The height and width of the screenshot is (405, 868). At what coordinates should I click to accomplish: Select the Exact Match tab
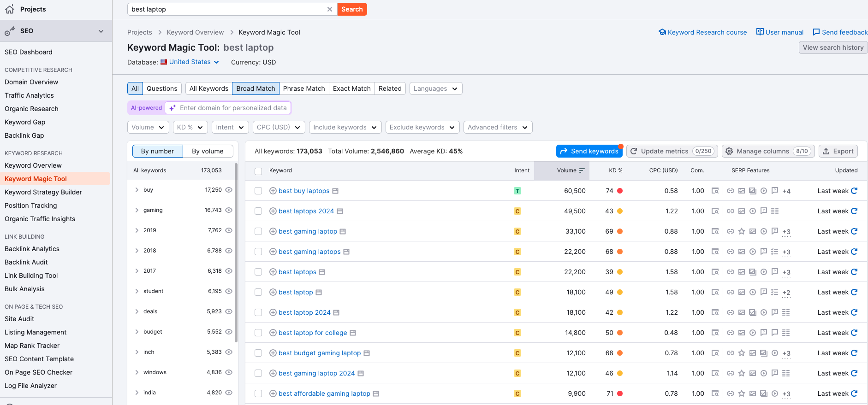click(352, 88)
